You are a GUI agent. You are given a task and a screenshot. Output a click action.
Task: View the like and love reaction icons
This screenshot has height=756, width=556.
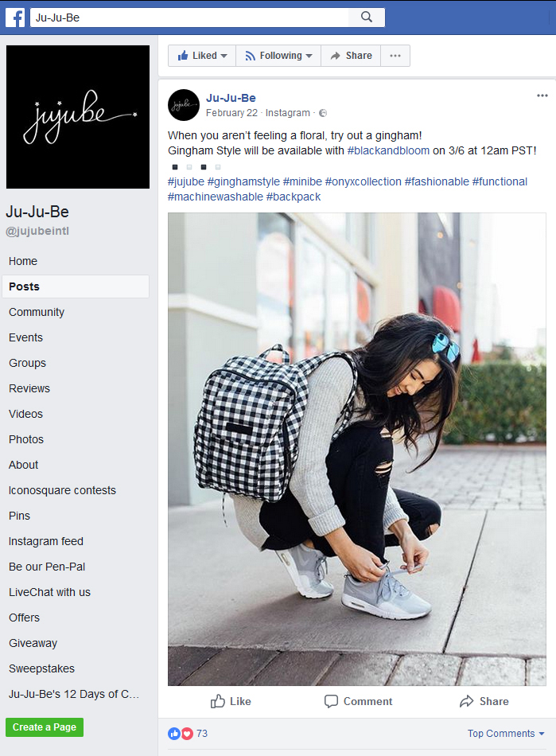tap(181, 734)
